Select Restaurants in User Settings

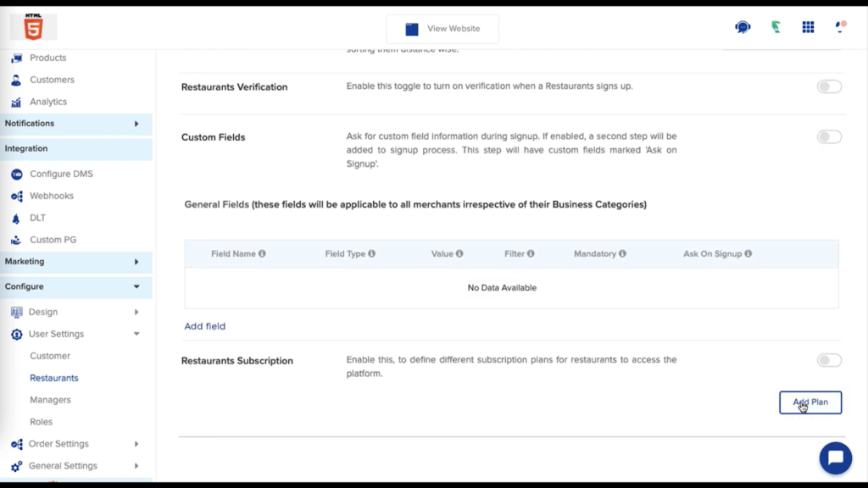53,378
